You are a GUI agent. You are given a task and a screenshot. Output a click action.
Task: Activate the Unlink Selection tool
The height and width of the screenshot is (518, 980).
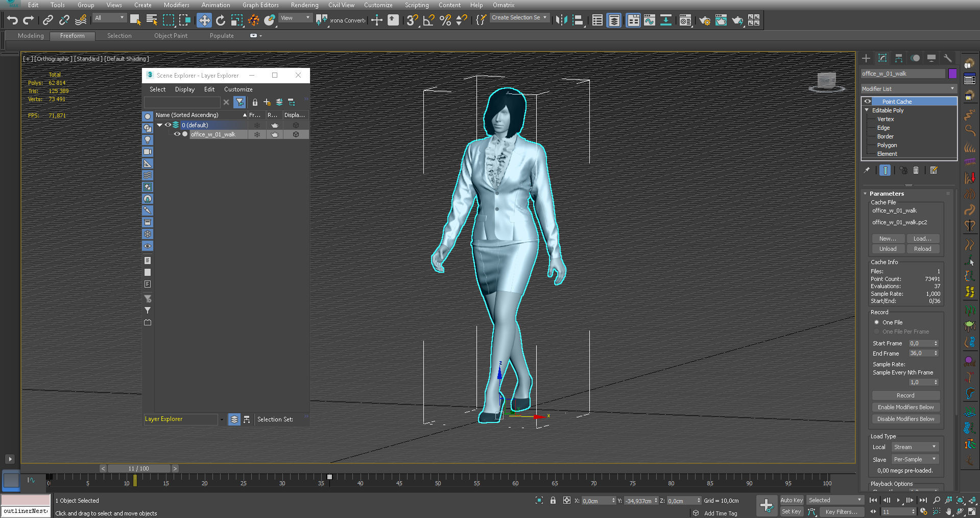pos(64,20)
